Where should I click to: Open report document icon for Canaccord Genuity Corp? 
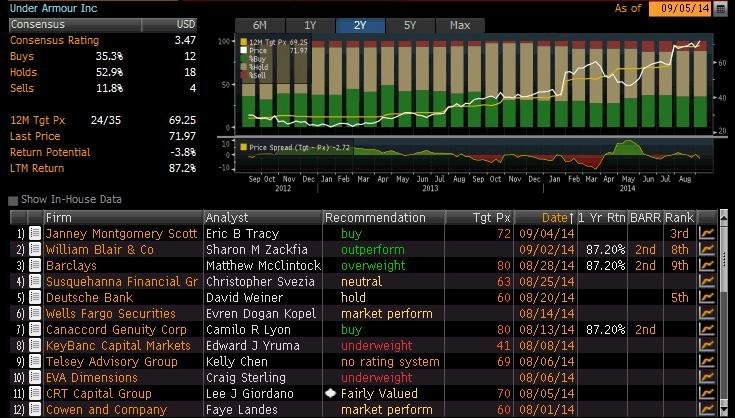pyautogui.click(x=35, y=329)
